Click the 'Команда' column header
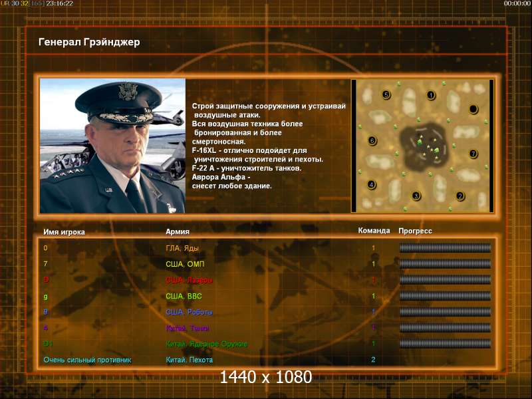Viewport: 532px width, 399px height. coord(374,231)
